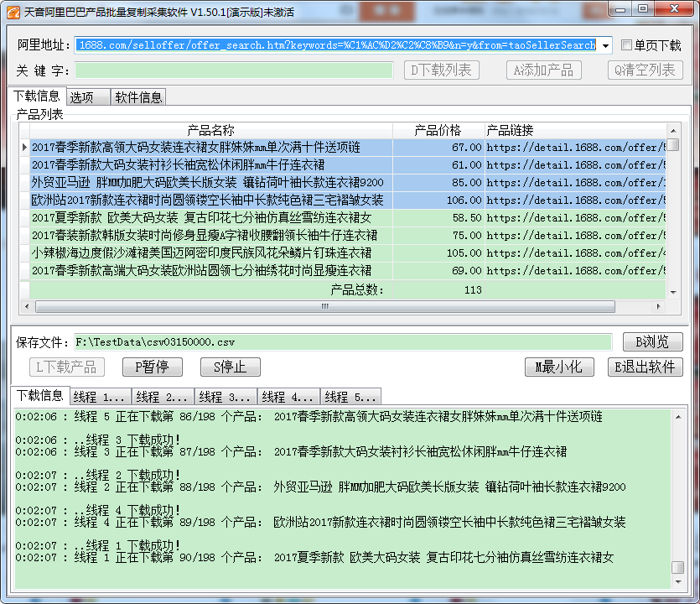
Task: Click log line 线程 1 正在下载第 90/198
Action: point(314,558)
